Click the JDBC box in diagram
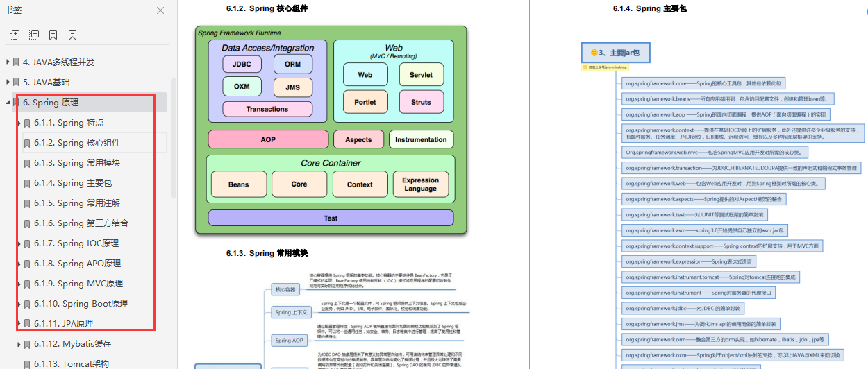Image resolution: width=868 pixels, height=369 pixels. pos(242,64)
